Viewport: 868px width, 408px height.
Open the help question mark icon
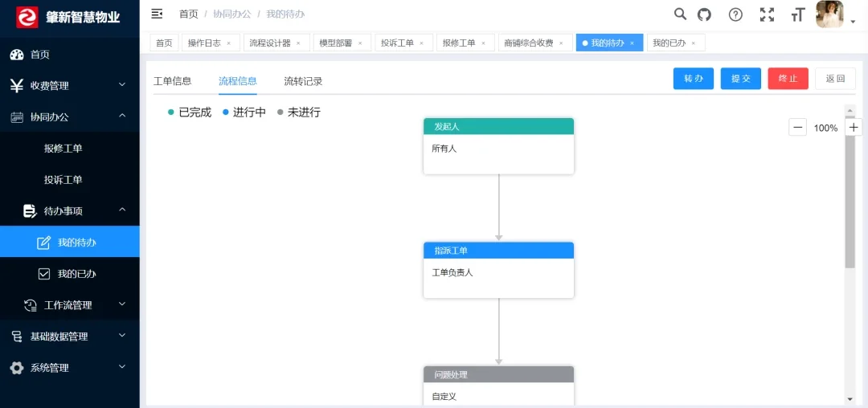pos(735,15)
